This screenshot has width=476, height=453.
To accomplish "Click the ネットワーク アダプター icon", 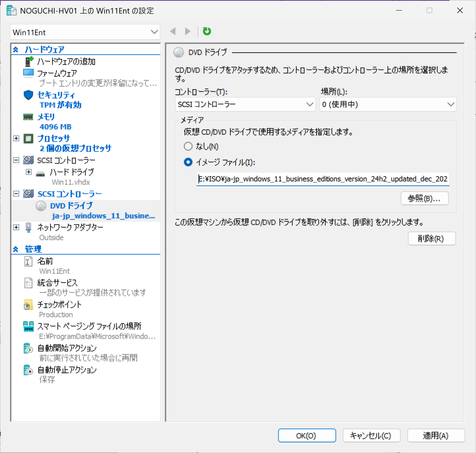I will coord(28,227).
